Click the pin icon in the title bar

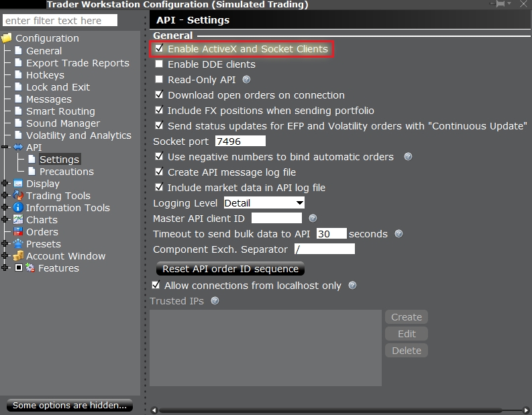(500, 5)
